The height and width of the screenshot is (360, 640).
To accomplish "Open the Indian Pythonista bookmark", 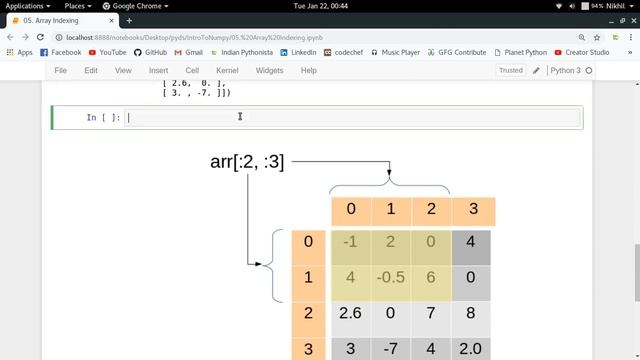I will click(x=242, y=52).
